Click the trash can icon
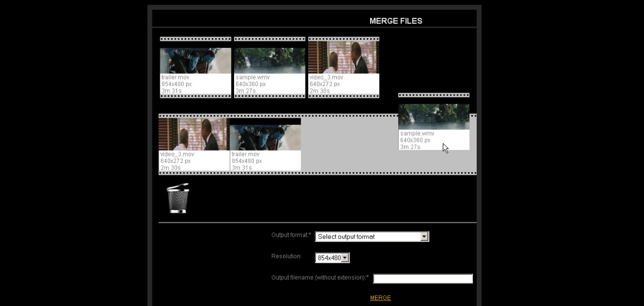The width and height of the screenshot is (644, 306). point(178,198)
